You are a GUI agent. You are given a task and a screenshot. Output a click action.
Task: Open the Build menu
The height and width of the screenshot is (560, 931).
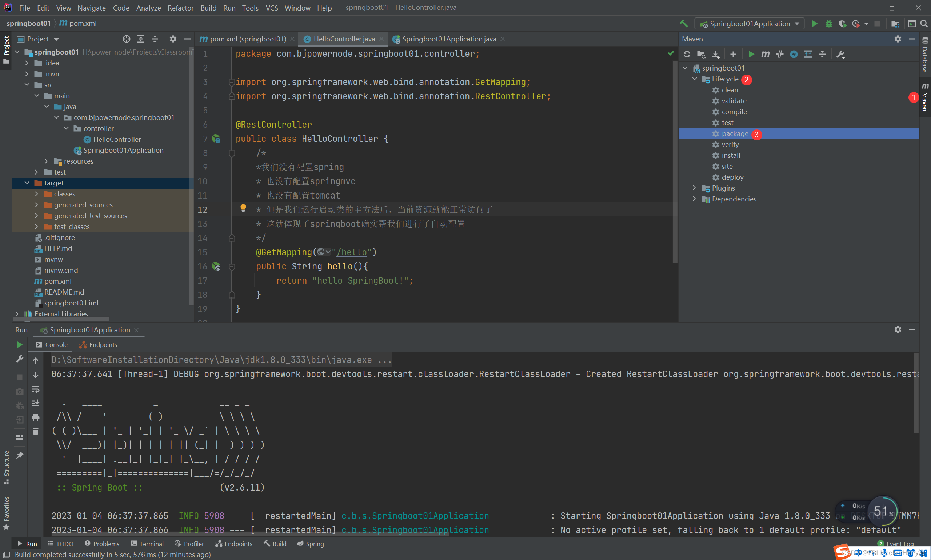(208, 8)
